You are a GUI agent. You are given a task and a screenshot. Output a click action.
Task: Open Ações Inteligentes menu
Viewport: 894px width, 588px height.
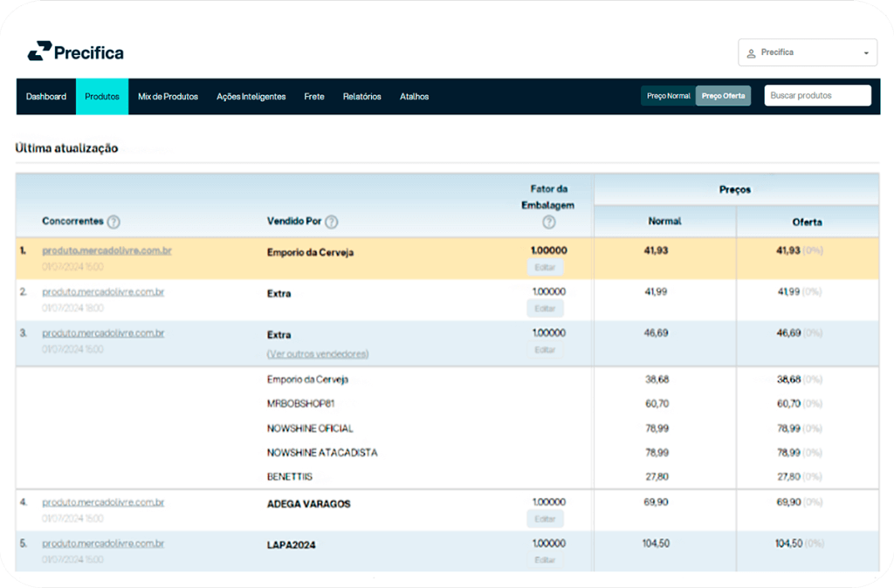(x=251, y=96)
